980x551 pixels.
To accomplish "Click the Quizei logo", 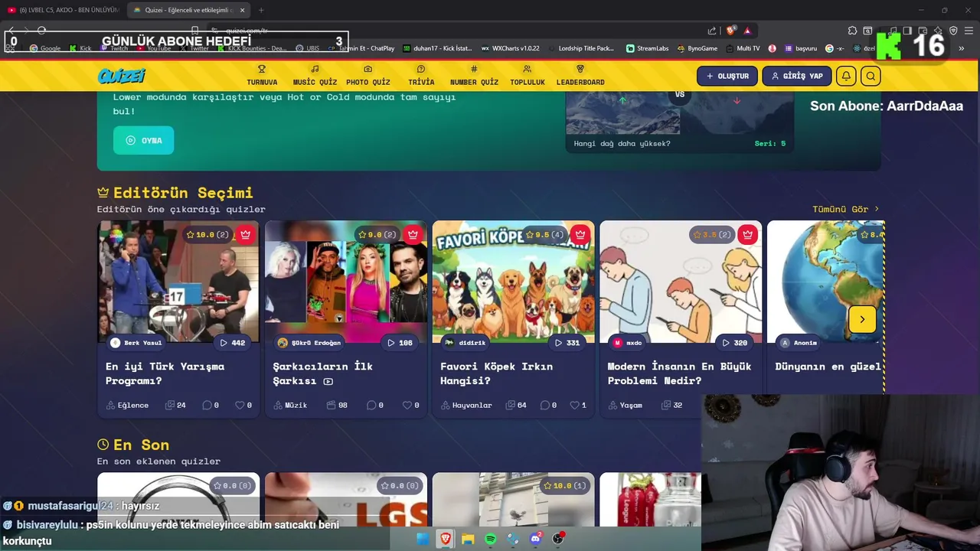I will [x=122, y=76].
